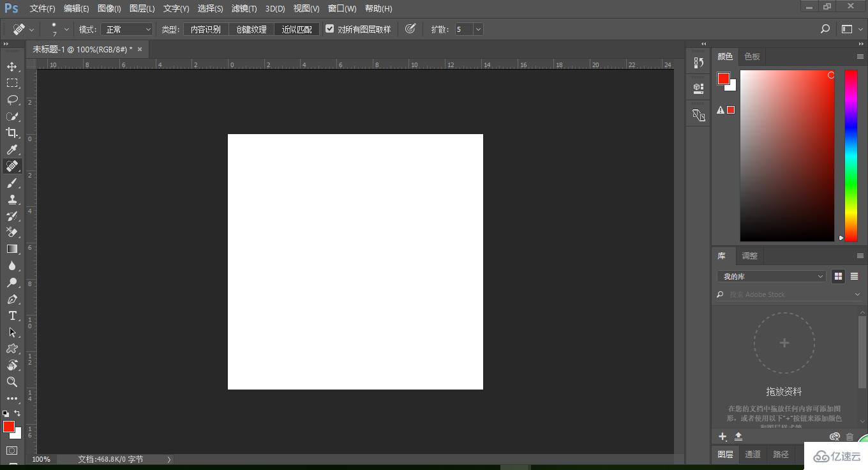Uncheck 对所有图层取样 checkbox

[x=330, y=29]
